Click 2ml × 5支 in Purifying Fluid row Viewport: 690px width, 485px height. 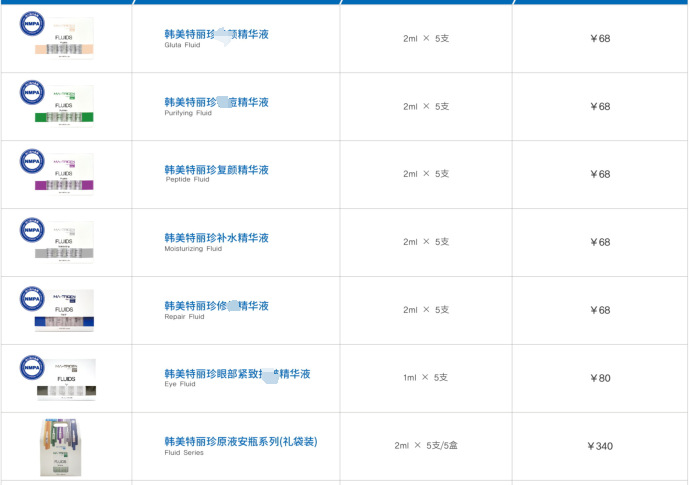[426, 107]
